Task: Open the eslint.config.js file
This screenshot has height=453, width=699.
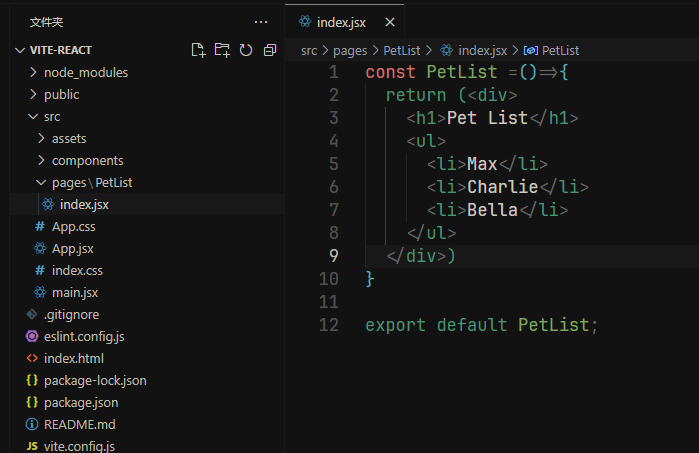Action: pyautogui.click(x=84, y=336)
